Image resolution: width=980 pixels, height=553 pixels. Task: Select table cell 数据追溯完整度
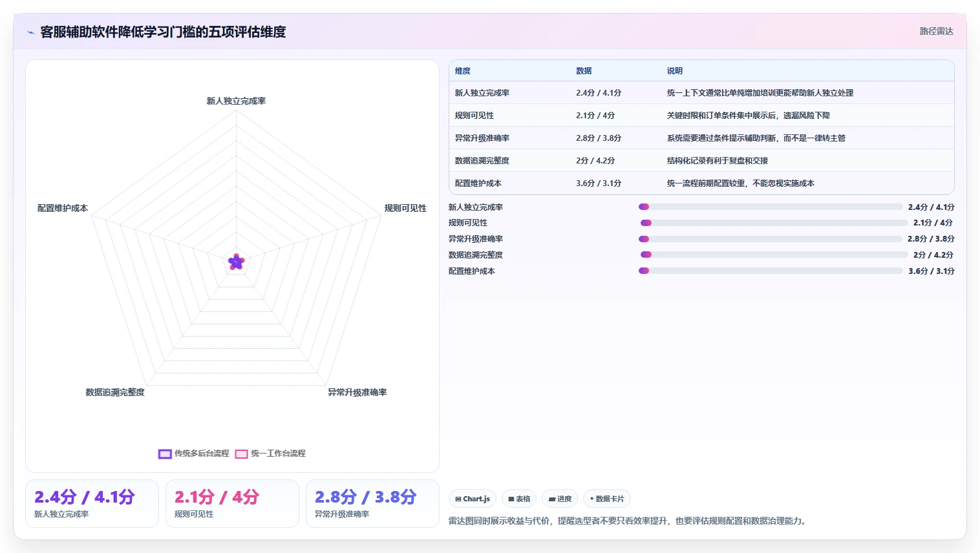pos(482,161)
